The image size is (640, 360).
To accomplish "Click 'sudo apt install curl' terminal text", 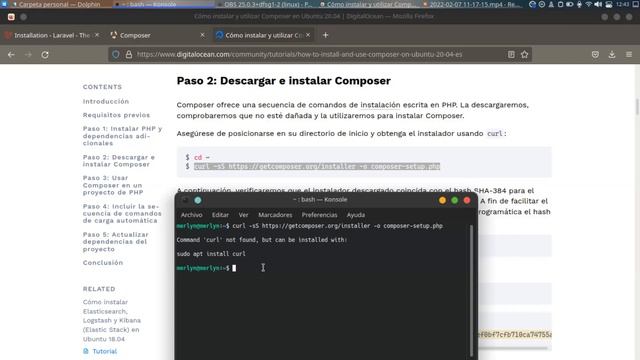I will click(211, 254).
